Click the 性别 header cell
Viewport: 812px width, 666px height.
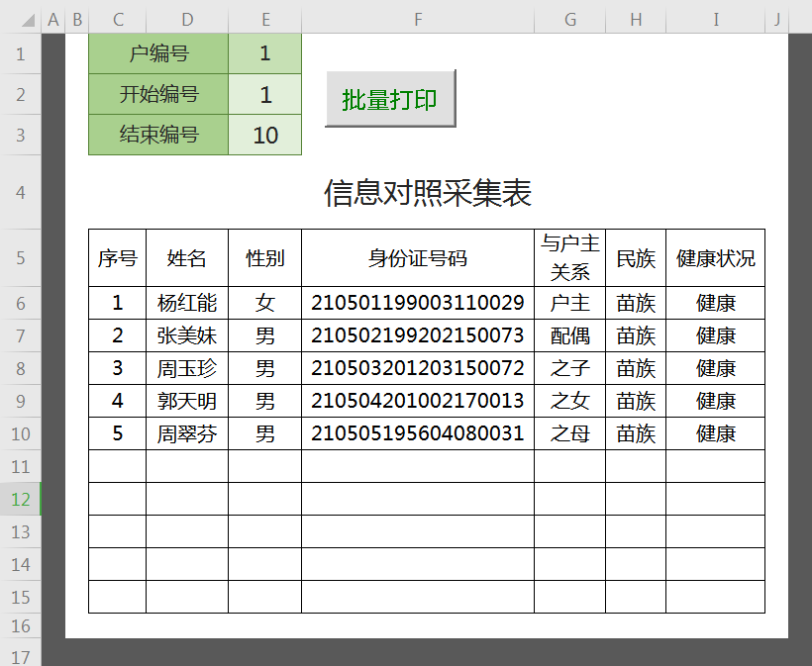[265, 257]
